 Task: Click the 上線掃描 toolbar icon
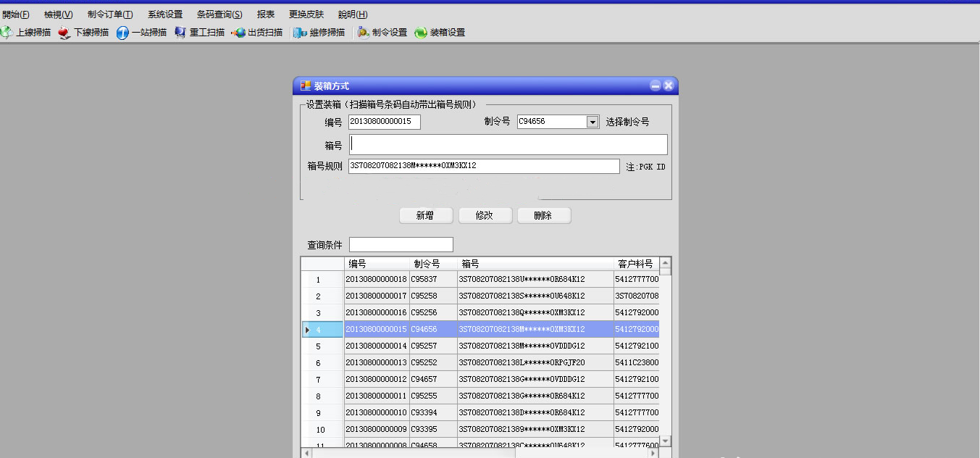(x=6, y=33)
